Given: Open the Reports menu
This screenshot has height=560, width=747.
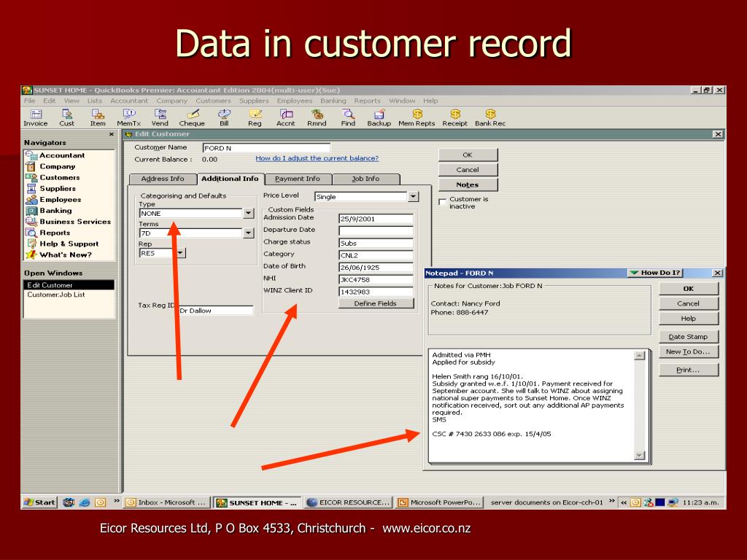Looking at the screenshot, I should [368, 101].
